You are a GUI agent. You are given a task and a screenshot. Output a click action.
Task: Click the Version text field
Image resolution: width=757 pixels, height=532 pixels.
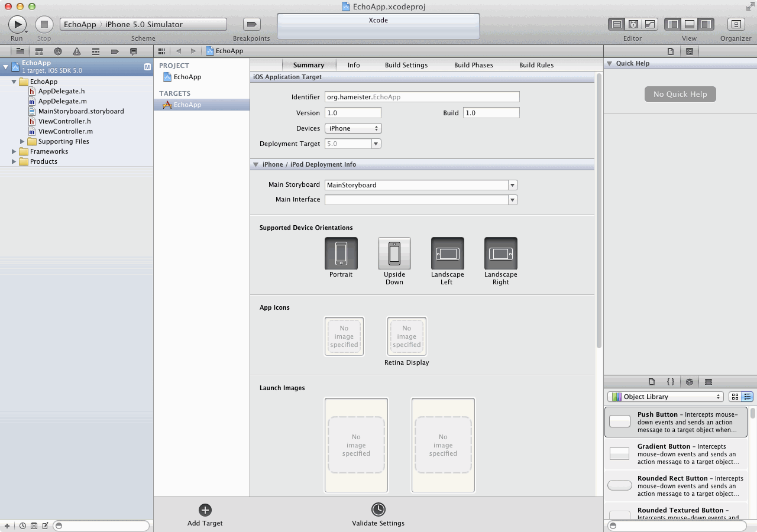(x=353, y=113)
